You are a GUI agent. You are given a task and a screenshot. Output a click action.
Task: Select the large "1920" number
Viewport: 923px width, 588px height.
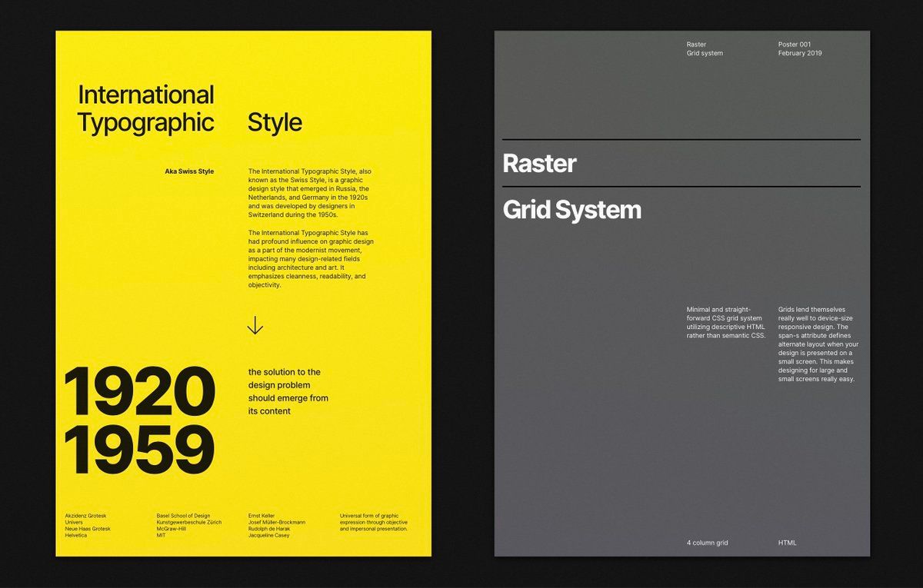138,392
